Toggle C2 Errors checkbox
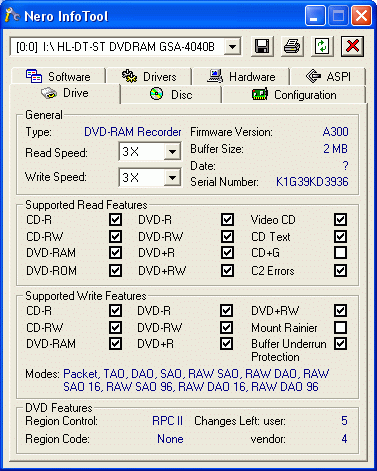The width and height of the screenshot is (377, 471). click(340, 270)
